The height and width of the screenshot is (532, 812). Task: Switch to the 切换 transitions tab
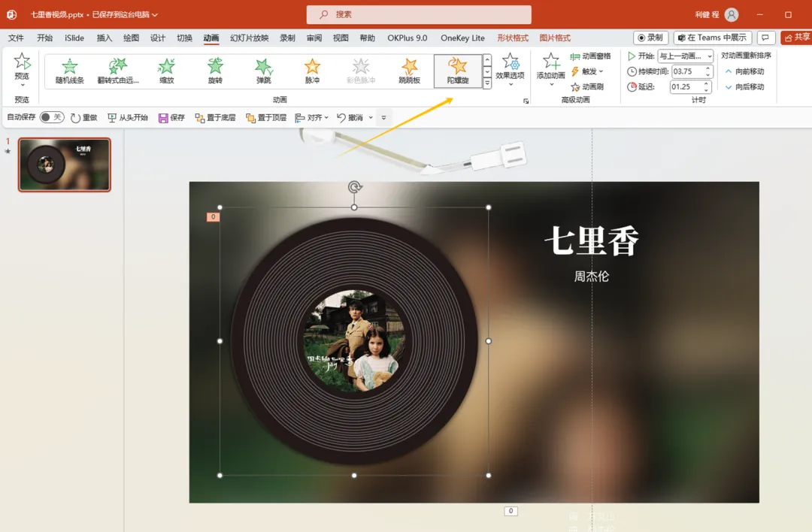(184, 38)
